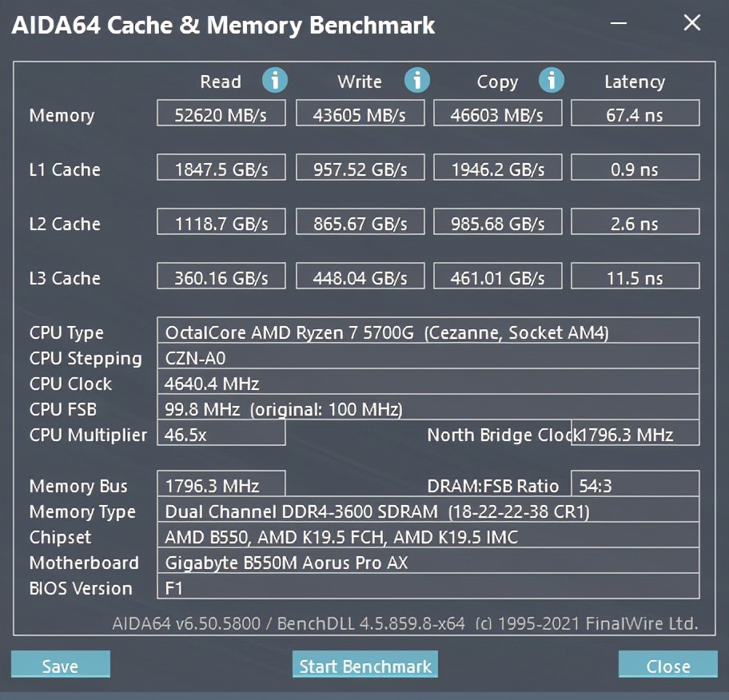Click the Memory Latency value field
This screenshot has height=700, width=729.
click(635, 114)
